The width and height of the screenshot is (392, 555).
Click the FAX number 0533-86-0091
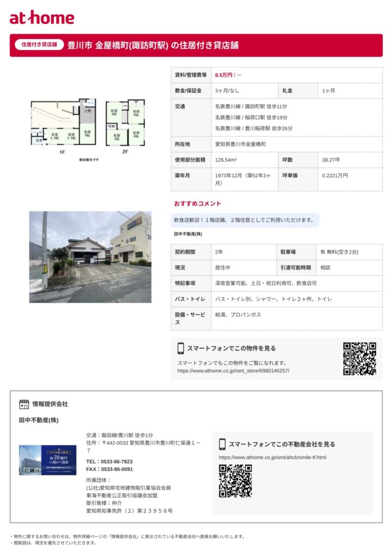(x=109, y=469)
